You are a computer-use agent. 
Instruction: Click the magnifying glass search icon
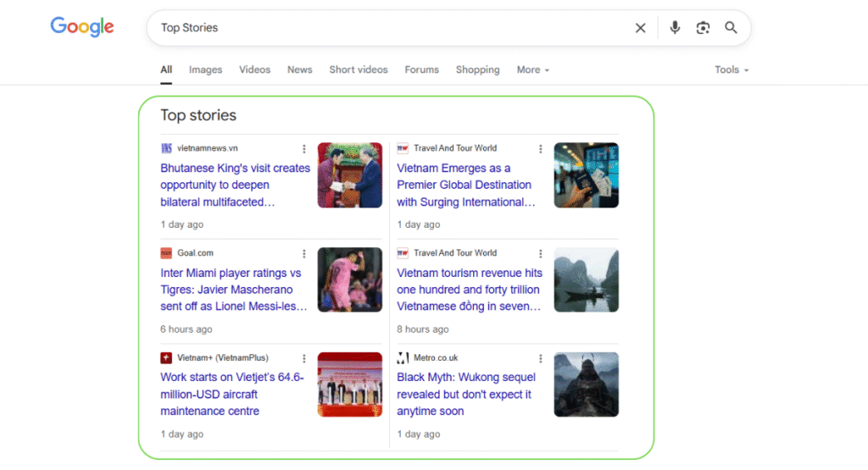click(731, 28)
